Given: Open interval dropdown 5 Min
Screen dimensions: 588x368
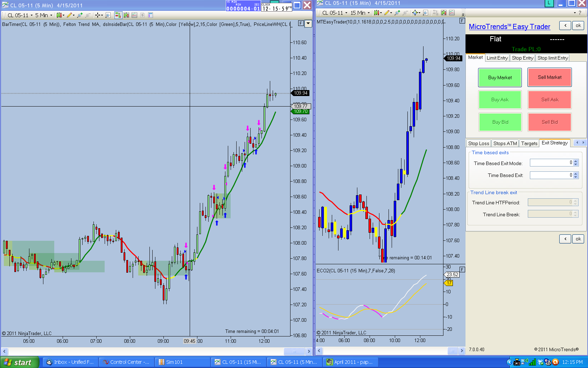Looking at the screenshot, I should [x=44, y=15].
